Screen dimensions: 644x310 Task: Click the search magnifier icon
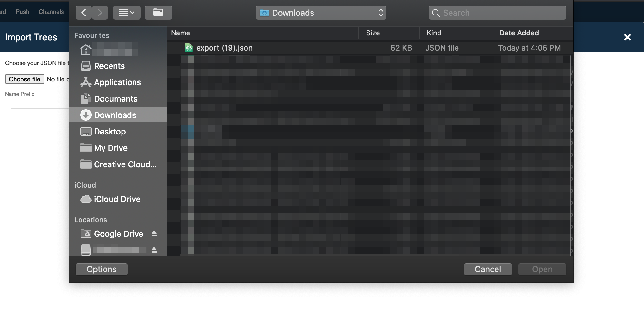pyautogui.click(x=436, y=13)
